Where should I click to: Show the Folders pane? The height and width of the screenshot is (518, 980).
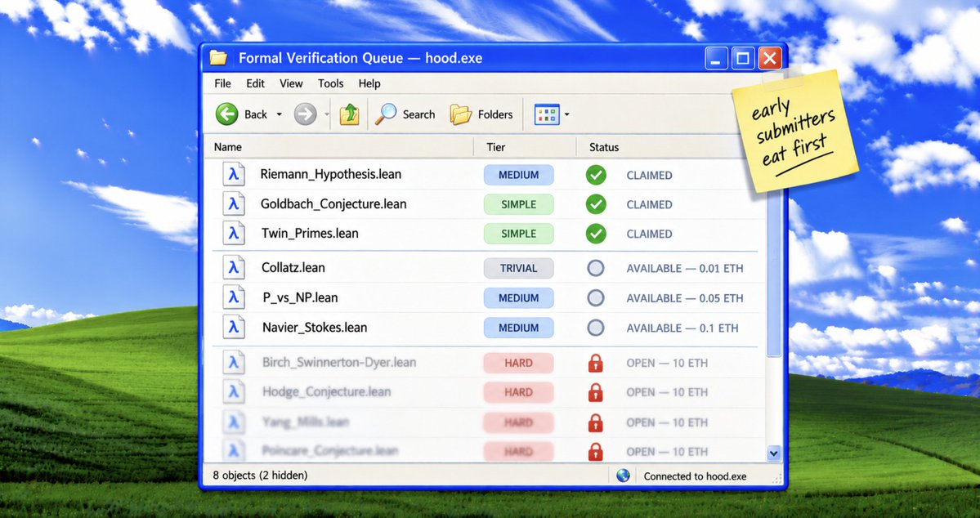coord(481,114)
